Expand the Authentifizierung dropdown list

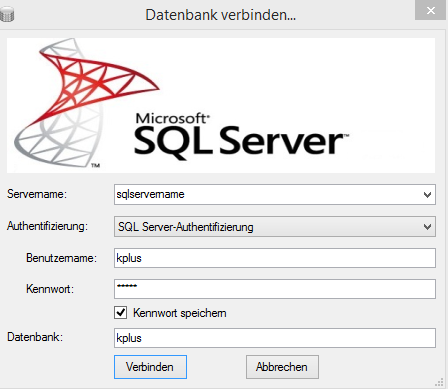427,227
